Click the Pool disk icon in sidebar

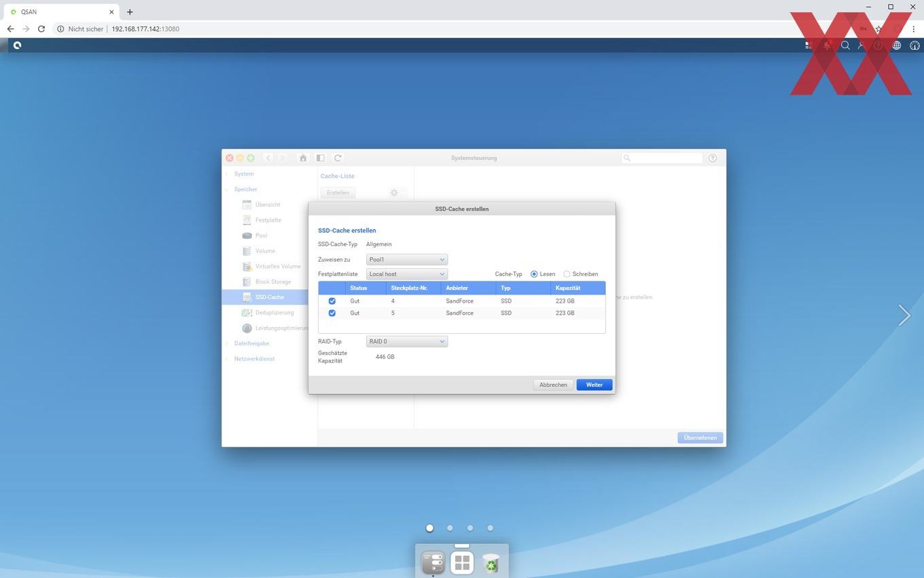click(x=247, y=235)
